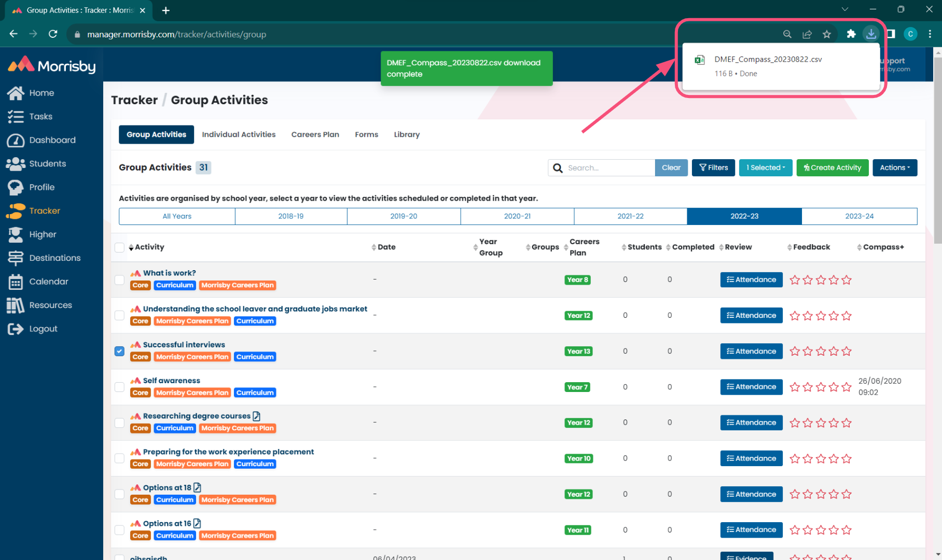Select the Tracker sidebar entry

pos(34,211)
